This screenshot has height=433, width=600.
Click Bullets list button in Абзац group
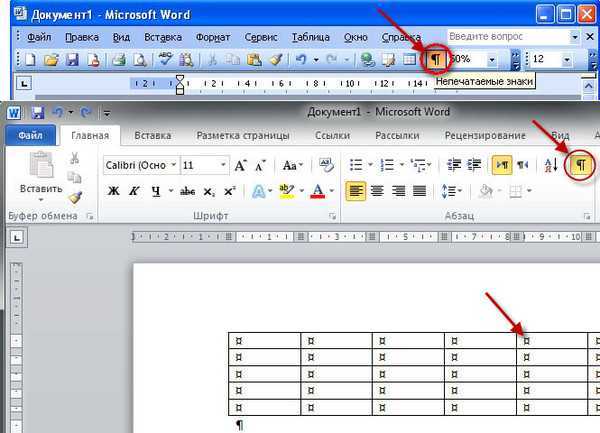[356, 165]
